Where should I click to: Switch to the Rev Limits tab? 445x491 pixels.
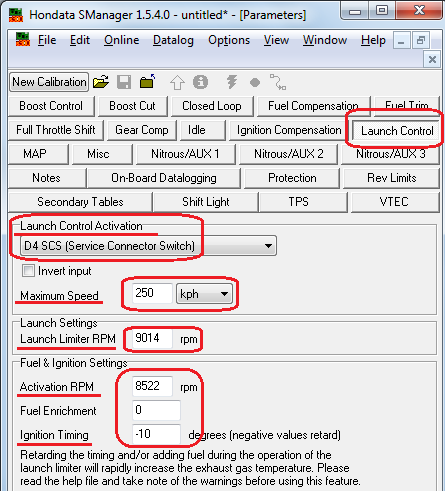point(391,178)
